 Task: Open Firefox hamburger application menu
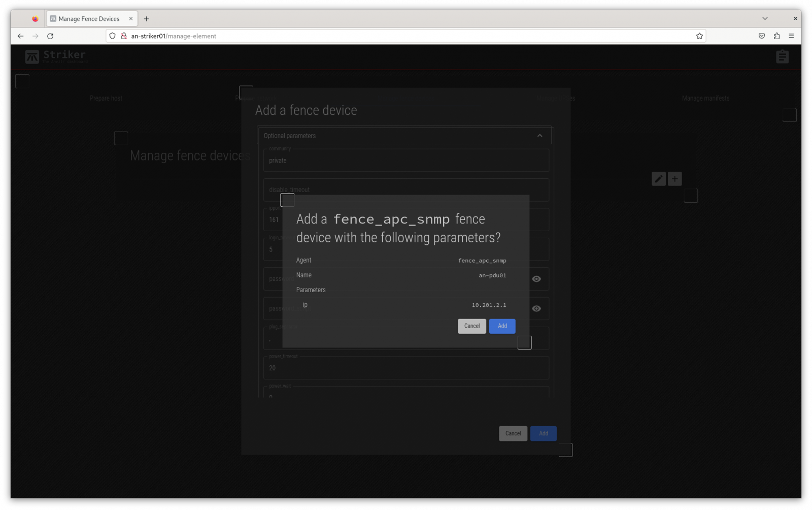[x=791, y=36]
